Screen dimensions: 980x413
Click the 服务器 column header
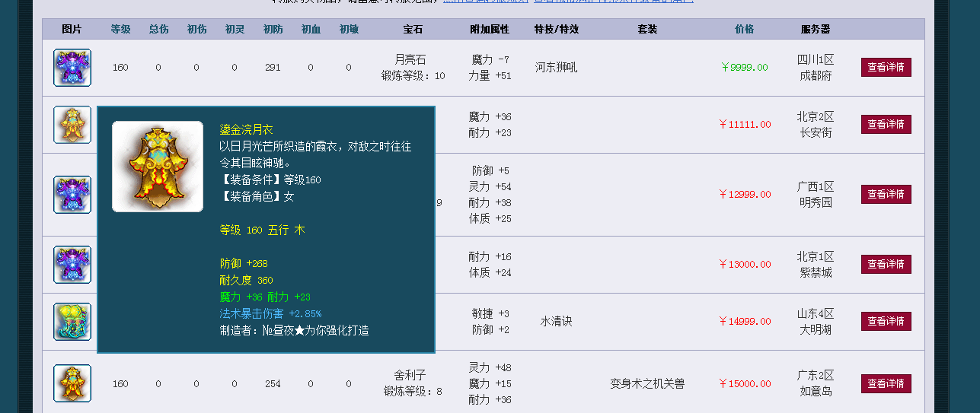pyautogui.click(x=816, y=29)
